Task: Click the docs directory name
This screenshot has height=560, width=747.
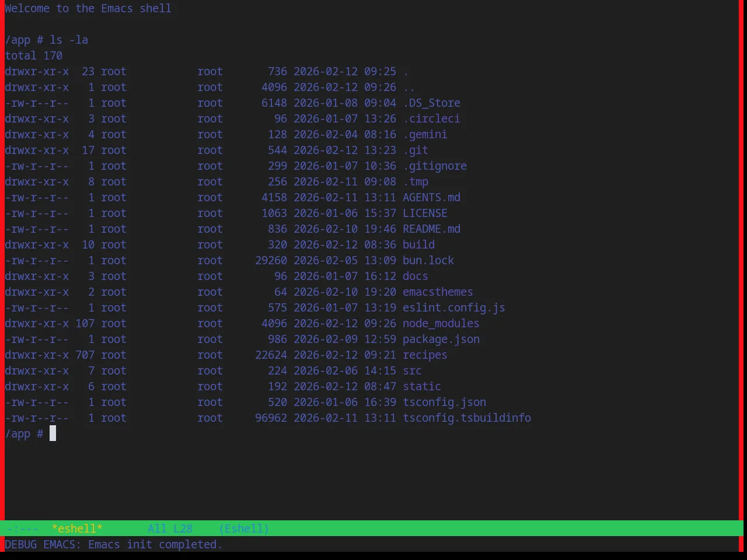Action: 416,276
